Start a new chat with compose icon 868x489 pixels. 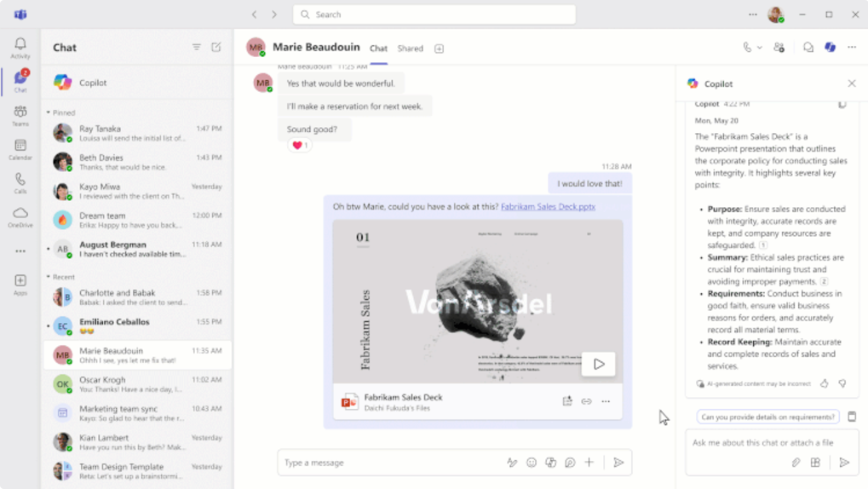[216, 48]
